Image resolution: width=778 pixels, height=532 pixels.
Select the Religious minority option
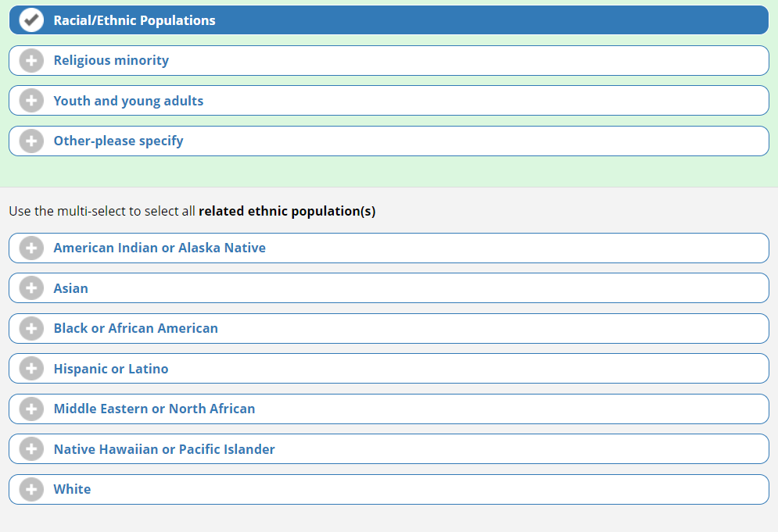tap(111, 61)
